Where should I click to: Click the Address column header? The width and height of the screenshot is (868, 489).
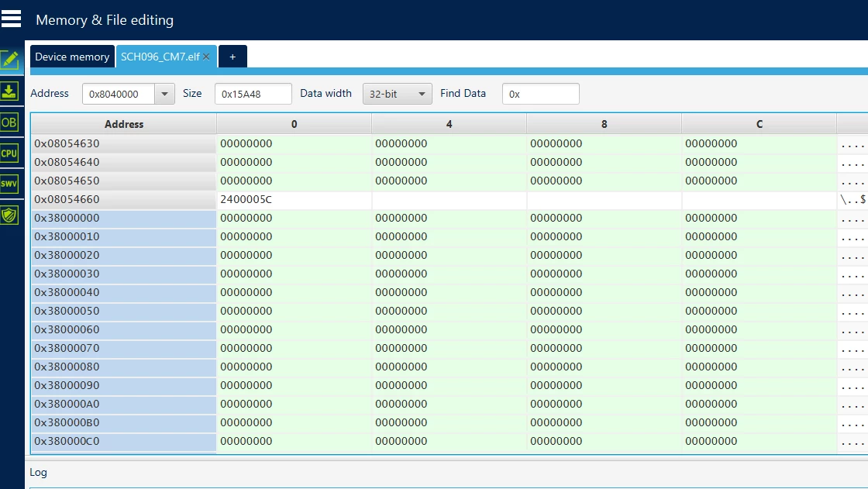pos(123,124)
